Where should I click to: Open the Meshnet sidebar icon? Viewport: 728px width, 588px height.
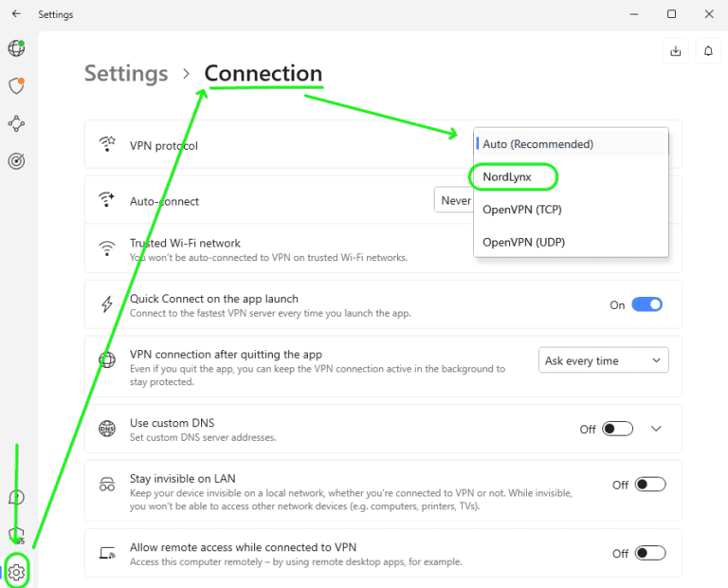(x=16, y=124)
